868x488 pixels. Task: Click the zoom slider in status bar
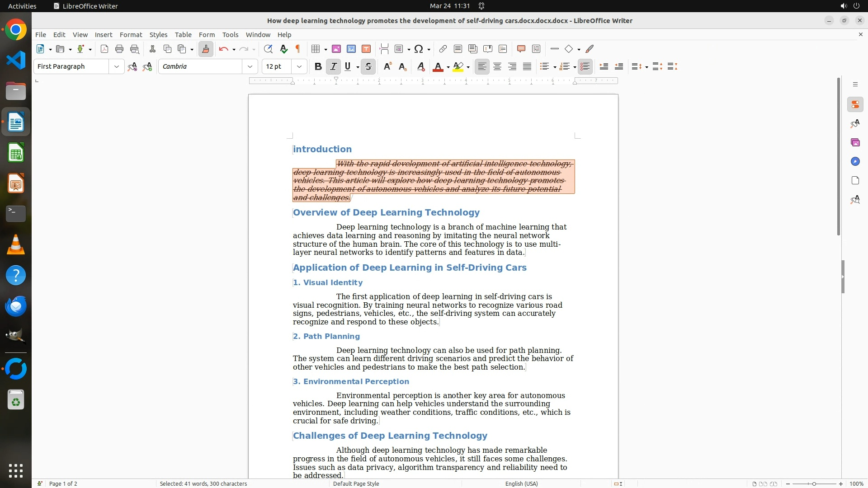[814, 483]
